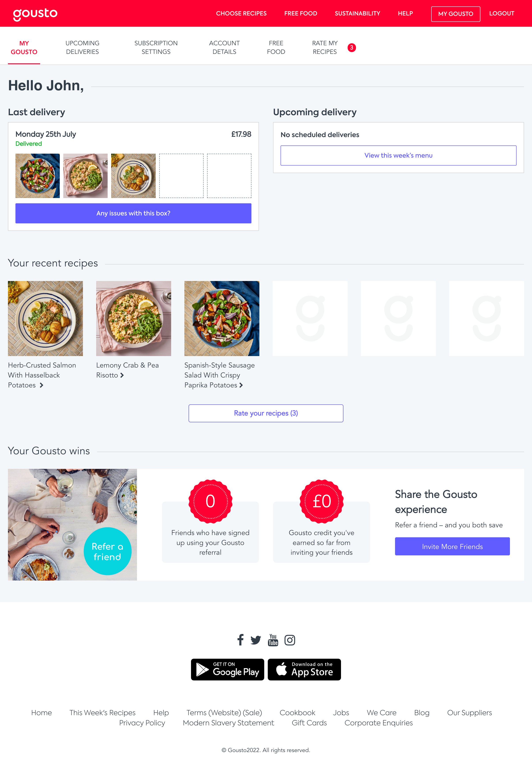532x762 pixels.
Task: Open Spanish-Style Sausage Salad recipe chevron
Action: tap(241, 385)
